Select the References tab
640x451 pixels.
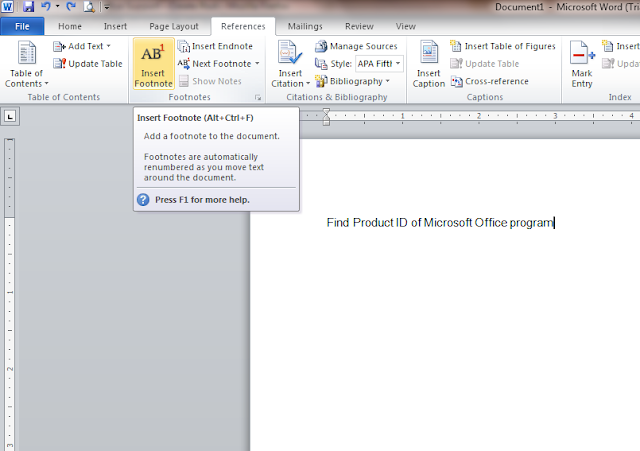pos(243,26)
